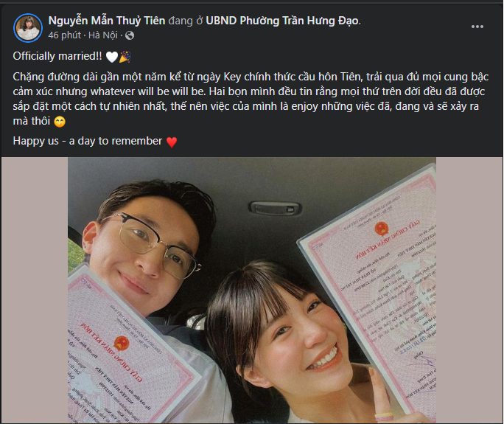
Task: Open the selfie photo in the viewer
Action: pyautogui.click(x=252, y=290)
